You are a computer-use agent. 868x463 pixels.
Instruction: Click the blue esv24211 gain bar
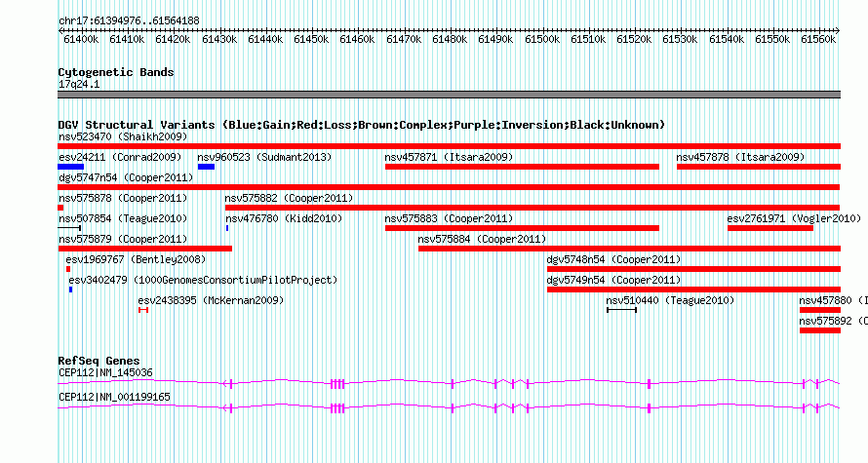[x=71, y=167]
